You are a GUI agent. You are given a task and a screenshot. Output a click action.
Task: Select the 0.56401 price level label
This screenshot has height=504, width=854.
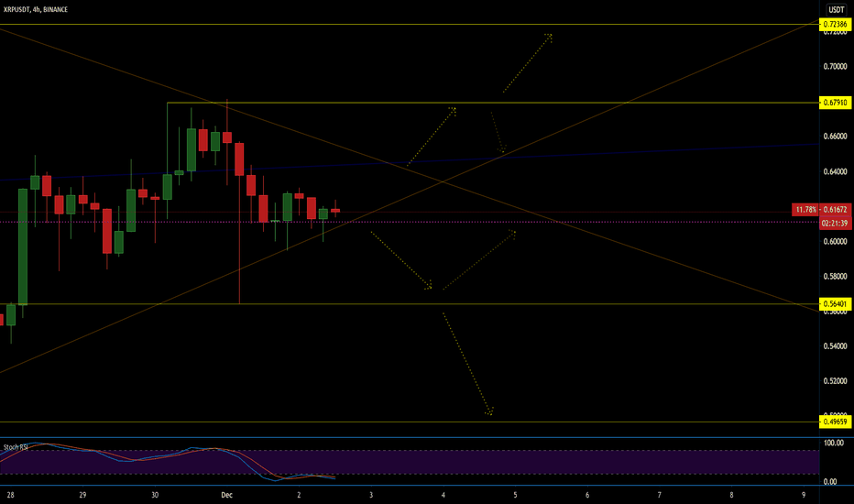(835, 304)
